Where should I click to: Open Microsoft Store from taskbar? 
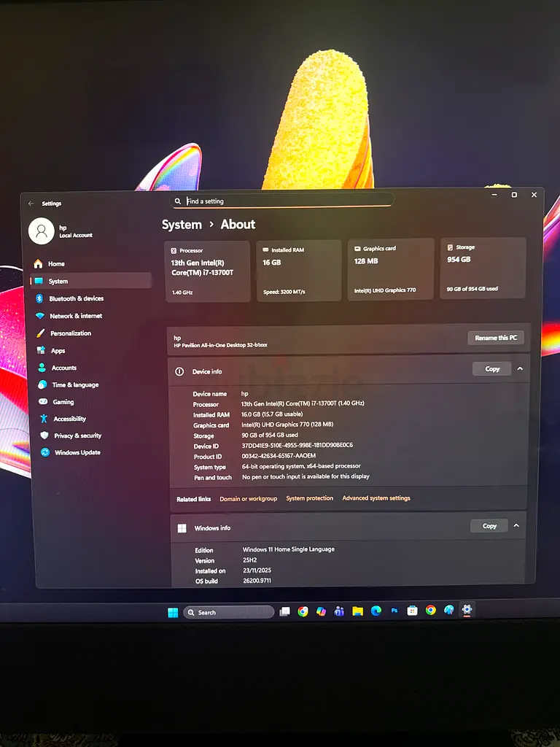(x=413, y=611)
